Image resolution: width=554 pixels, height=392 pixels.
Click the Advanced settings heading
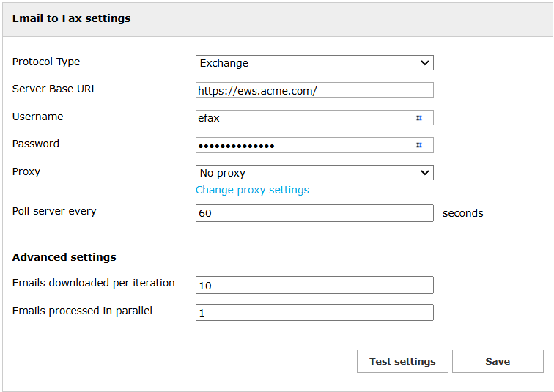point(64,257)
